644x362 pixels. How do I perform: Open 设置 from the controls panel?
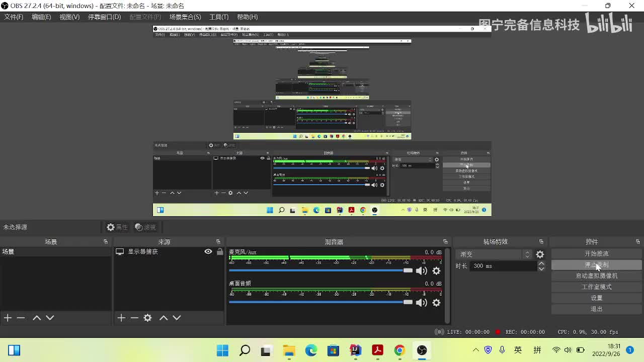(597, 298)
